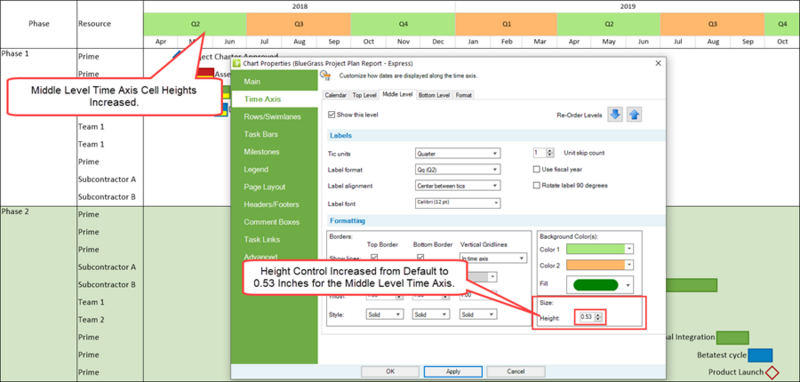Click the Betatest cycle task label

[x=721, y=355]
